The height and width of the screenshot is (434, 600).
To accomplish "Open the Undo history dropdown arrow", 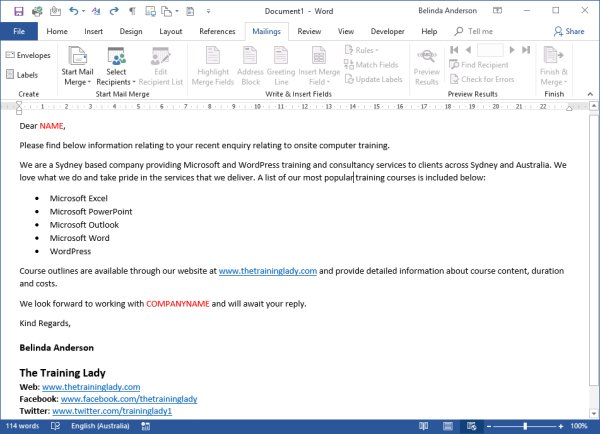I will pos(84,11).
